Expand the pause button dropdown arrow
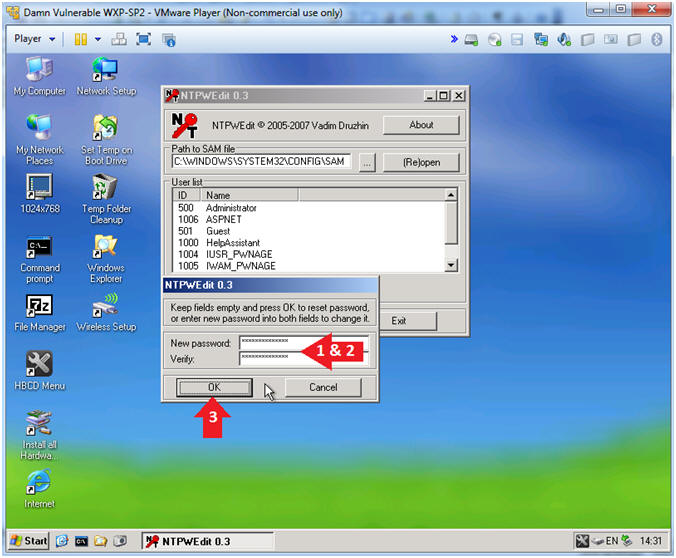The image size is (676, 558). click(x=98, y=39)
